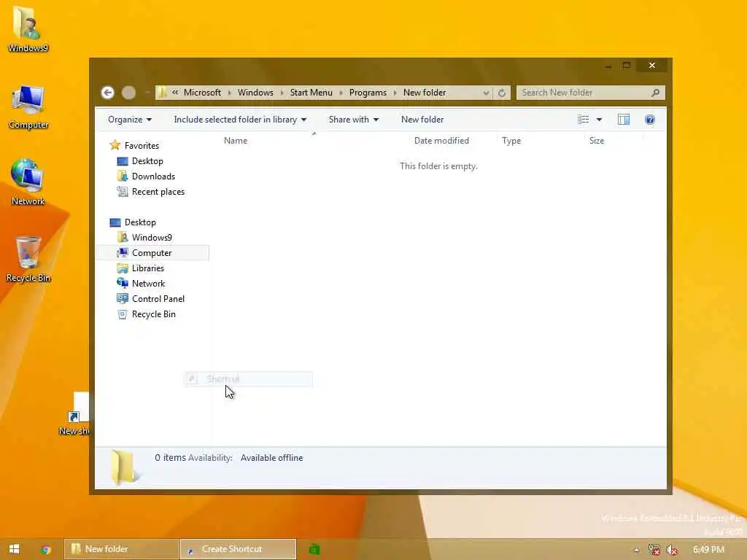The height and width of the screenshot is (560, 747).
Task: Select Computer in navigation pane
Action: (152, 253)
